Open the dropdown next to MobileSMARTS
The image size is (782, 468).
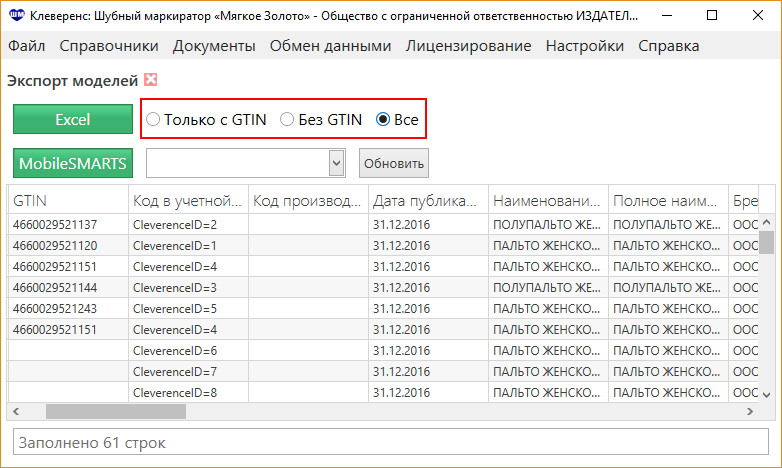tap(337, 163)
